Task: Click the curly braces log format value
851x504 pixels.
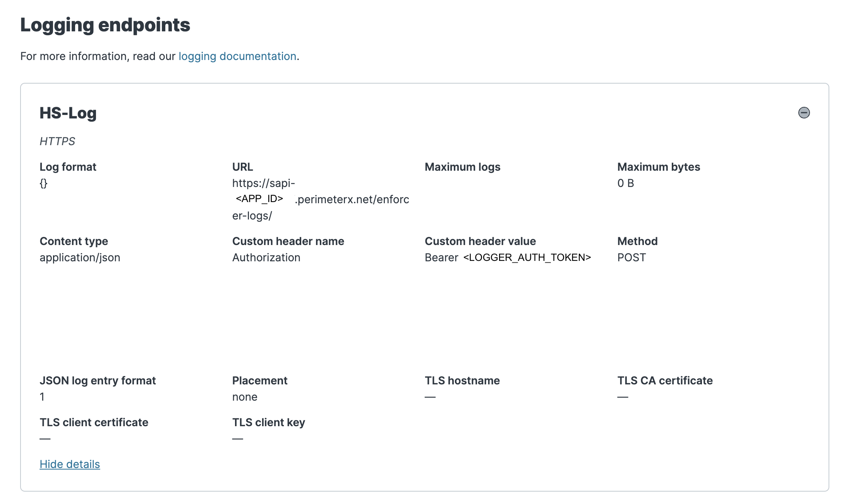Action: [43, 183]
